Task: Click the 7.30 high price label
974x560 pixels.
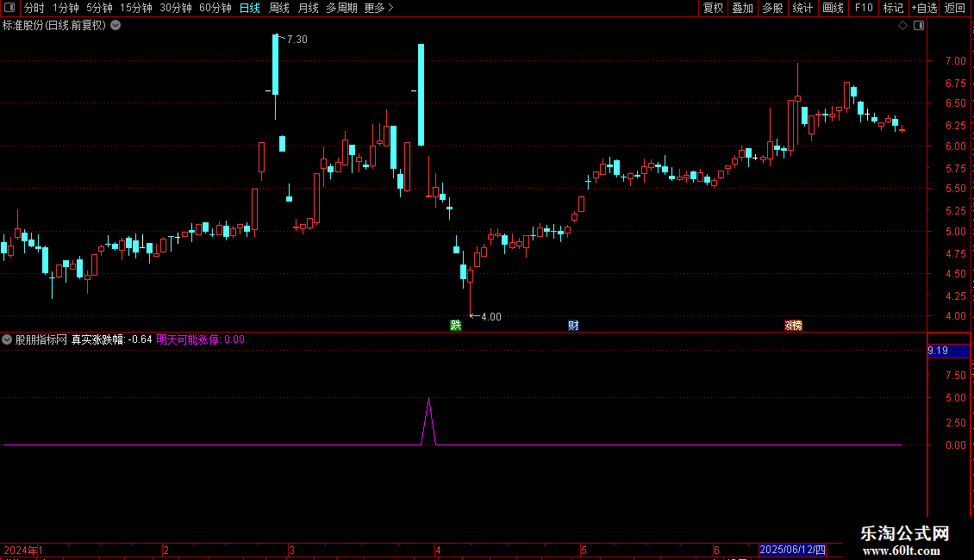Action: (297, 39)
